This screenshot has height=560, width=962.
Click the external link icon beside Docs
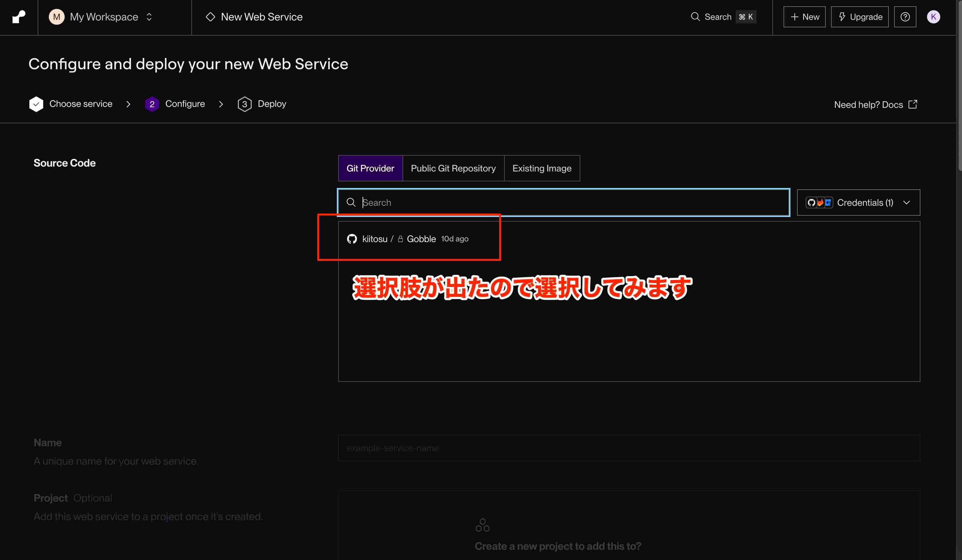click(913, 105)
